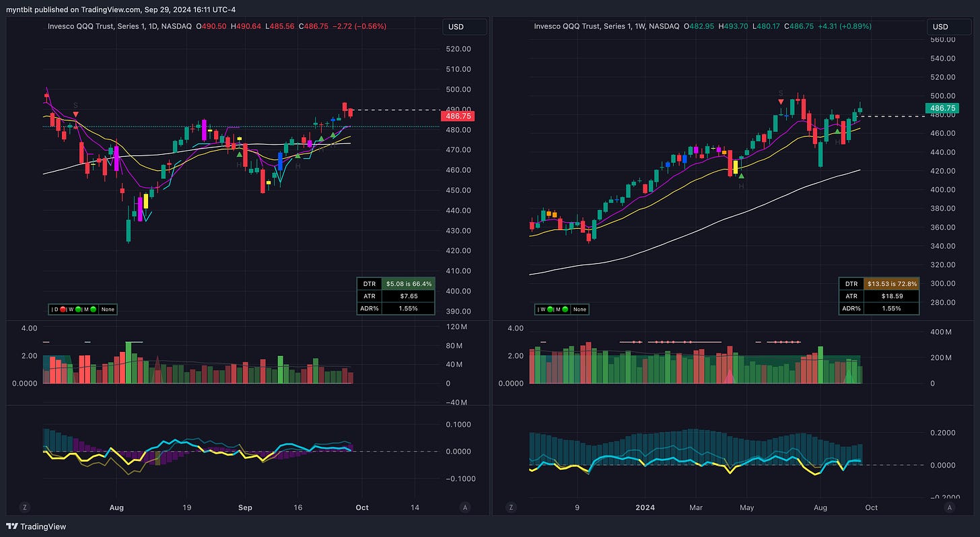The image size is (980, 537).
Task: Click 560.00 on weekly price axis
Action: coord(944,40)
